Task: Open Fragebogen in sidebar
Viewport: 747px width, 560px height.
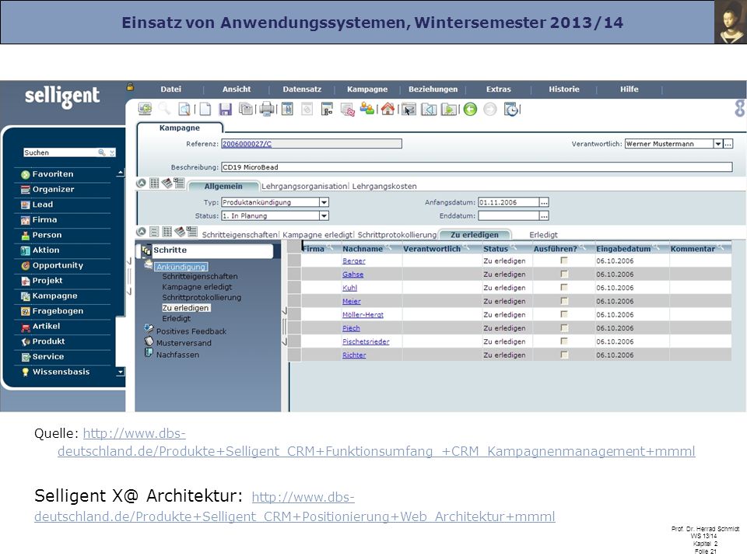Action: [x=58, y=311]
